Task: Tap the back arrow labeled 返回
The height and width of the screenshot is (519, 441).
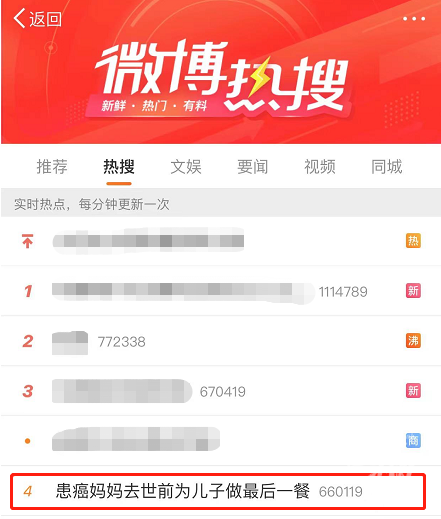Action: [x=37, y=18]
